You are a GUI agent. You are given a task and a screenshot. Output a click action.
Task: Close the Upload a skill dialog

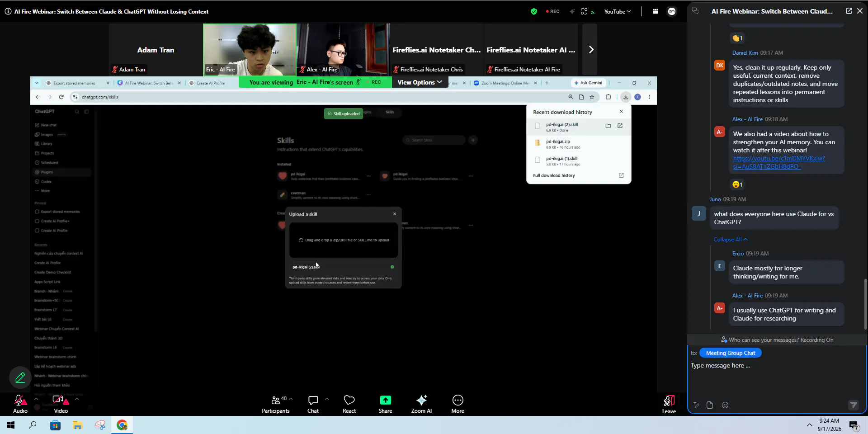click(x=395, y=214)
